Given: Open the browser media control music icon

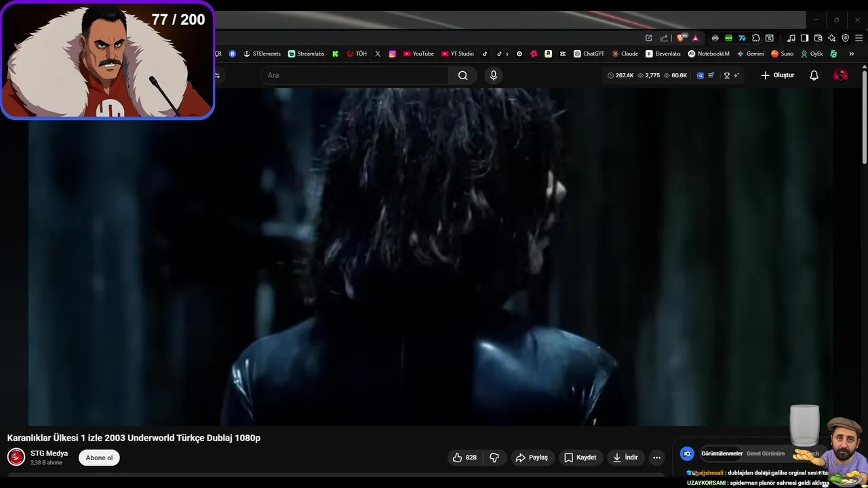Looking at the screenshot, I should pyautogui.click(x=791, y=38).
